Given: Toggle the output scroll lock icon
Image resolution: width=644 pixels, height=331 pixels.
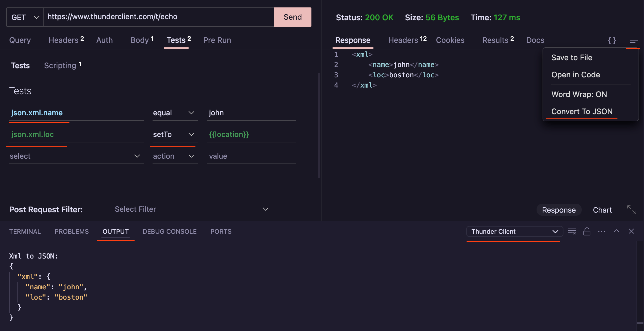Looking at the screenshot, I should [587, 231].
